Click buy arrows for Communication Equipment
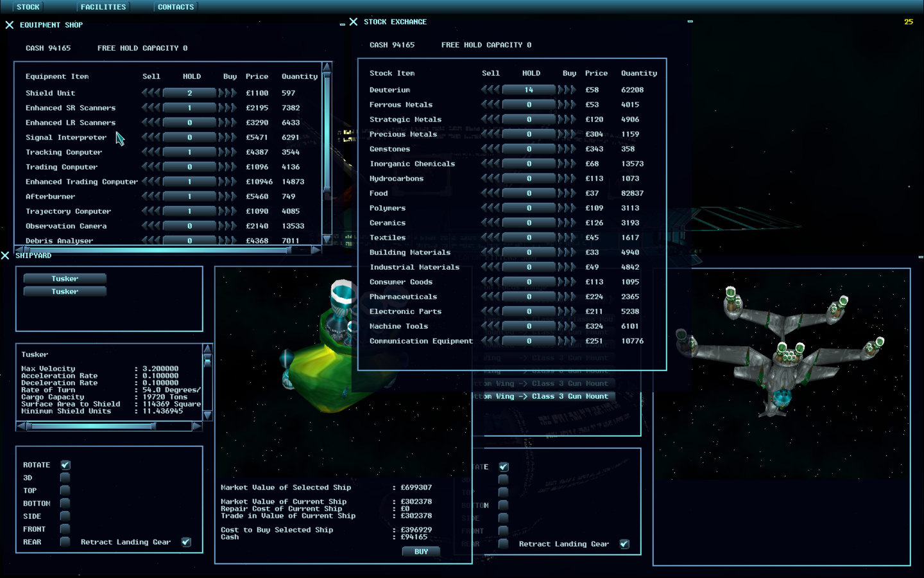Viewport: 924px width, 578px height. click(567, 341)
